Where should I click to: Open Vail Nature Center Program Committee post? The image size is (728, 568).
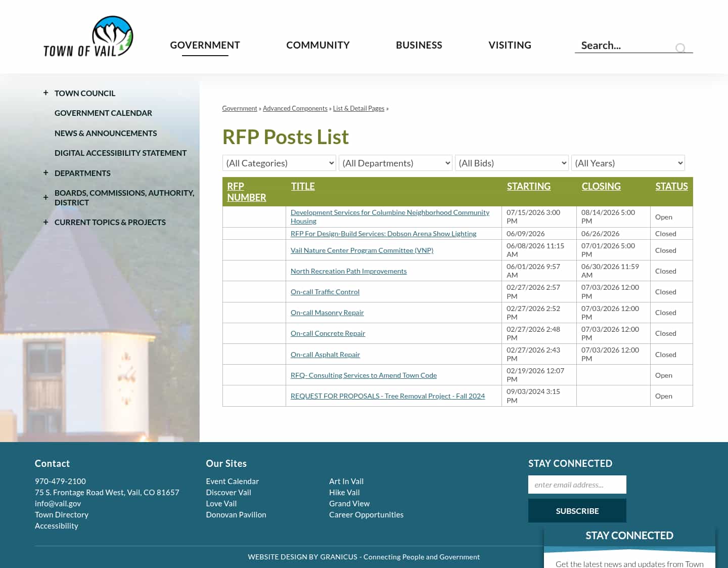click(x=362, y=250)
